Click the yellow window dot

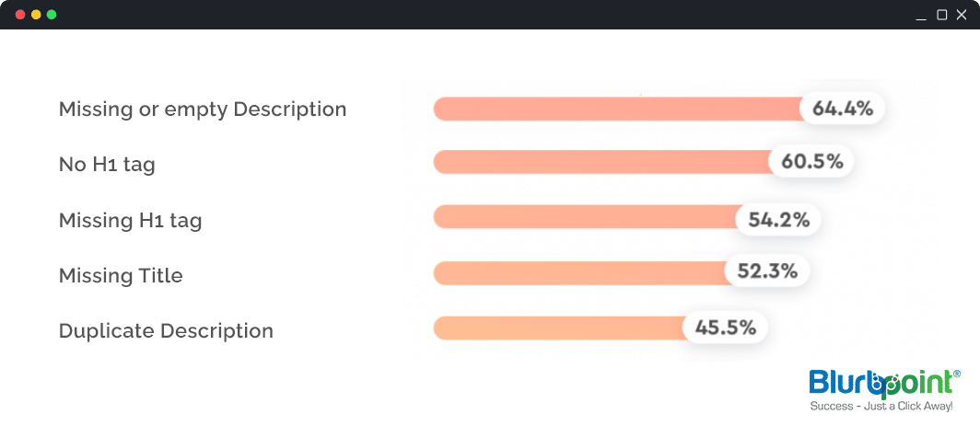click(x=36, y=15)
